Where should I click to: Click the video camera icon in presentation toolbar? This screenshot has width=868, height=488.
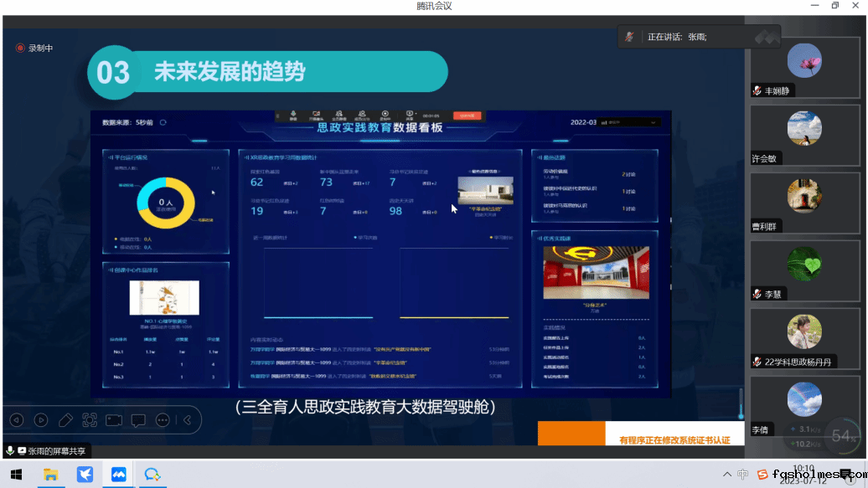tap(114, 419)
